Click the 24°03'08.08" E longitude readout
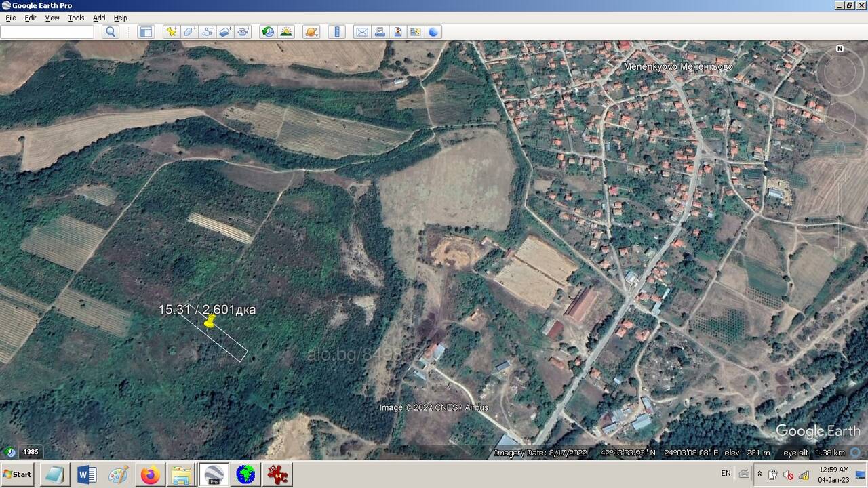This screenshot has height=488, width=868. click(692, 453)
